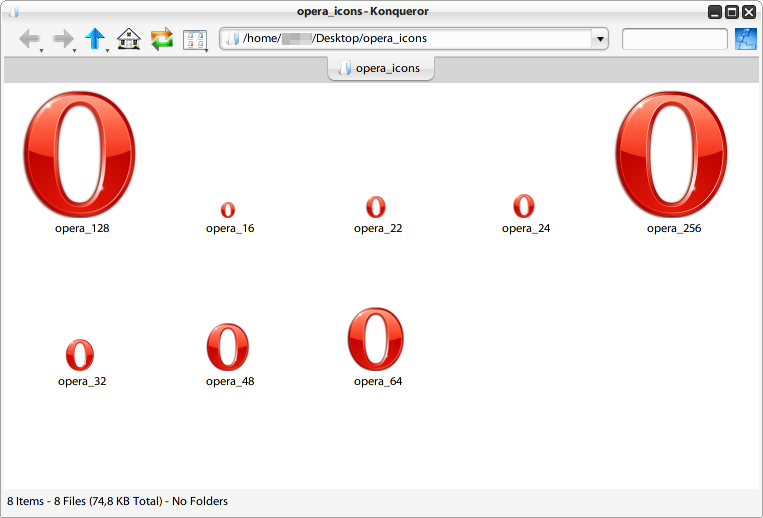Open the location bar history dropdown
763x518 pixels.
600,39
